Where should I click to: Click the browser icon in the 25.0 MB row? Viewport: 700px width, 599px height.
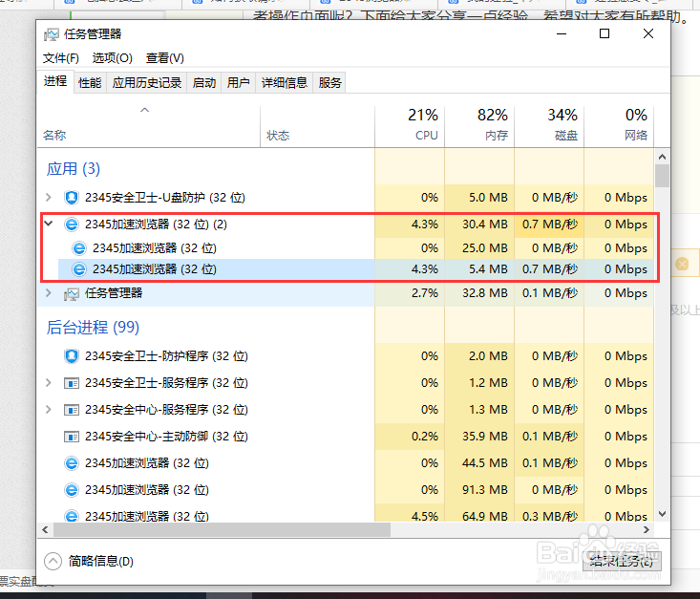click(79, 247)
